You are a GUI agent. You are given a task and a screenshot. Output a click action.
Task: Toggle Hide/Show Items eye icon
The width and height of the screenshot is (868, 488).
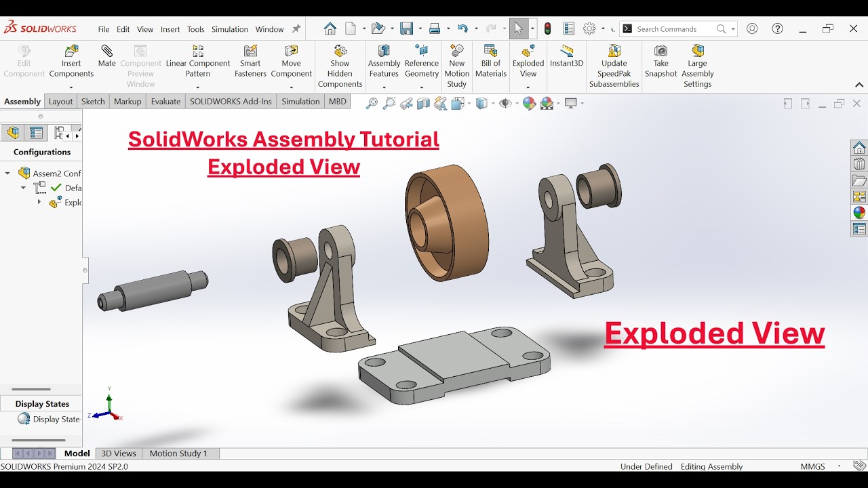tap(505, 103)
